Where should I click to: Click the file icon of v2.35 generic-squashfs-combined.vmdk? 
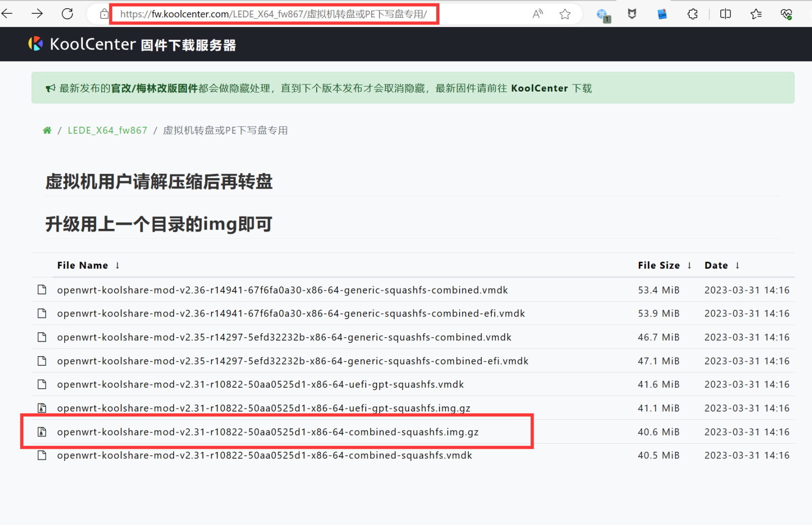(x=42, y=337)
